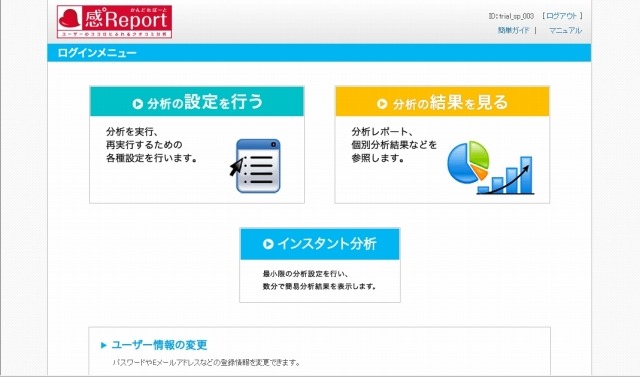640x377 pixels.
Task: Open the 簡単ガイド link
Action: tap(513, 30)
